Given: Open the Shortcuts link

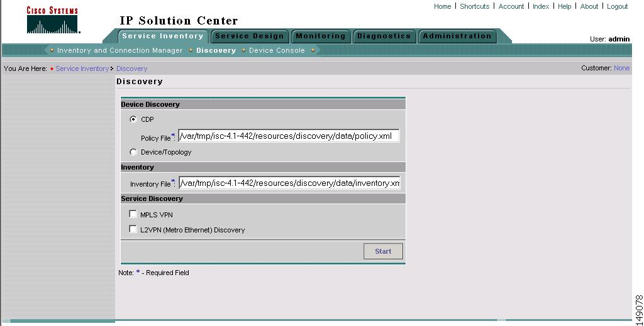Looking at the screenshot, I should (x=474, y=6).
